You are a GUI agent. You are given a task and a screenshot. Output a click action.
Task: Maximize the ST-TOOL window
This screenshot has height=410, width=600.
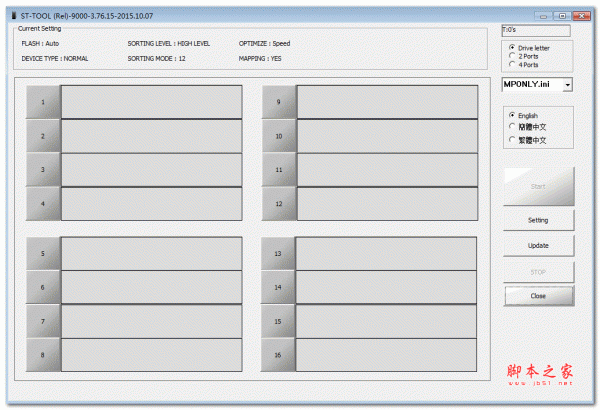(x=562, y=16)
